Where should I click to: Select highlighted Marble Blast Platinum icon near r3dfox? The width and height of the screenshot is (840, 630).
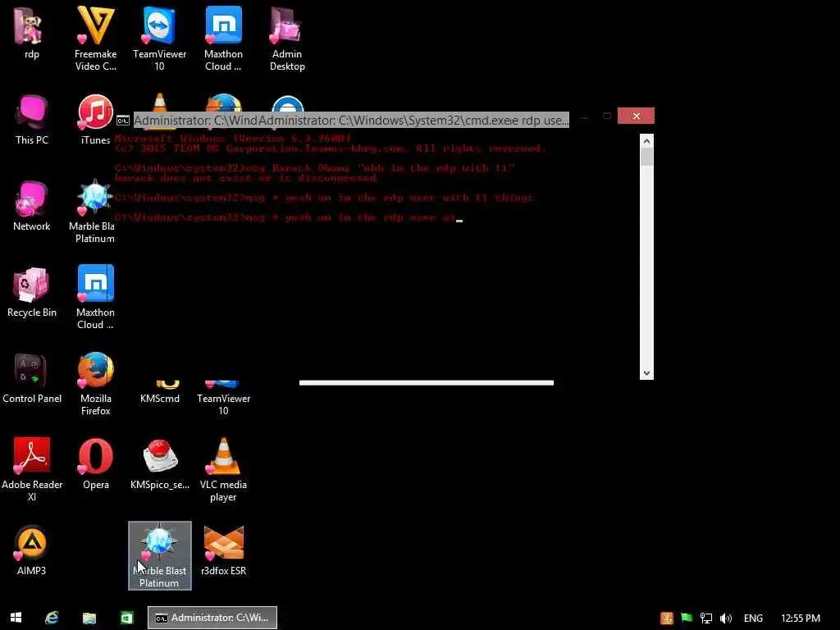tap(160, 555)
